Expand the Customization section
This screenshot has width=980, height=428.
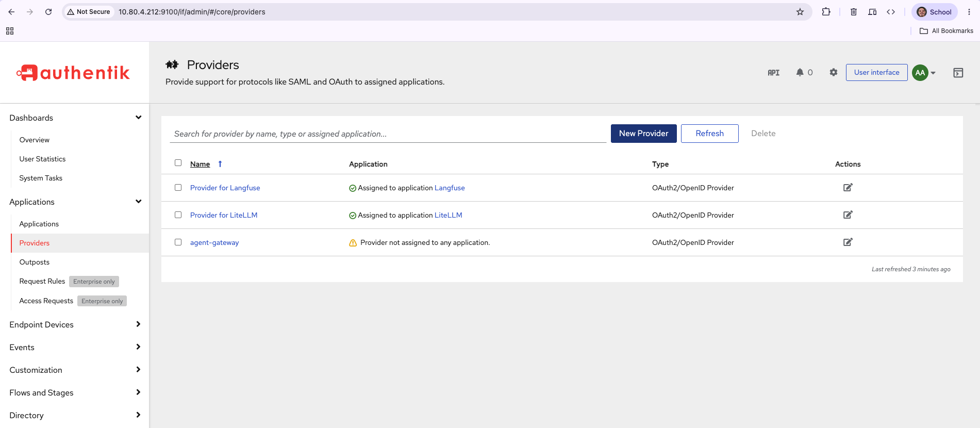coord(75,370)
